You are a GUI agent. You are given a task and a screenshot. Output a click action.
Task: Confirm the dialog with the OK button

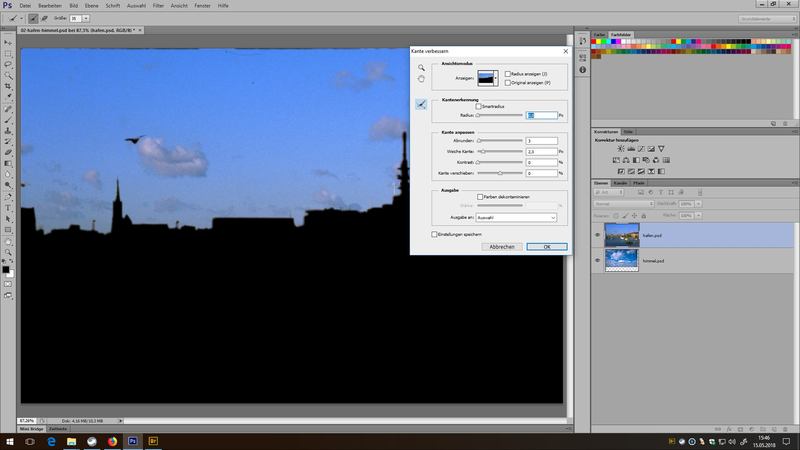(x=546, y=246)
